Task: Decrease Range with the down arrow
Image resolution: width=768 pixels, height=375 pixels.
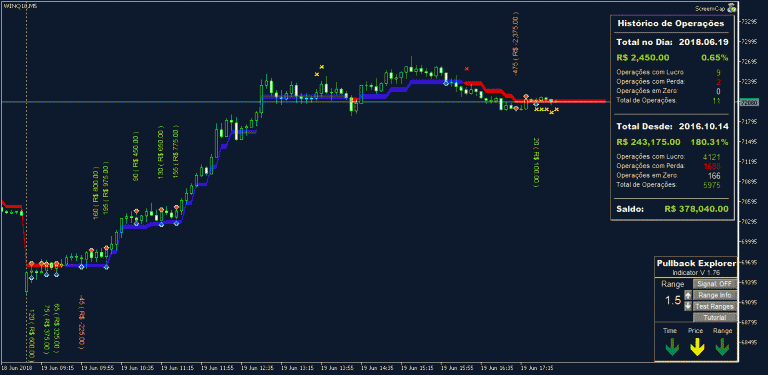Action: point(688,306)
